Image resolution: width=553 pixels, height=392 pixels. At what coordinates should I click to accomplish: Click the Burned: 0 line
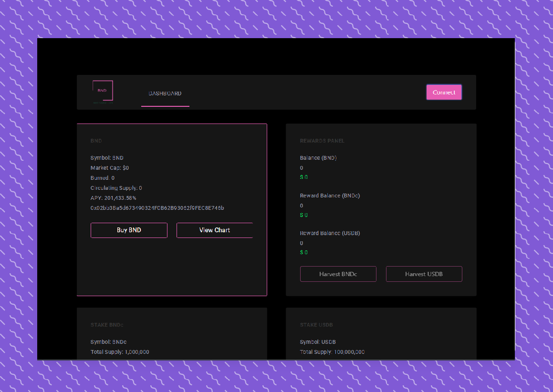coord(102,178)
